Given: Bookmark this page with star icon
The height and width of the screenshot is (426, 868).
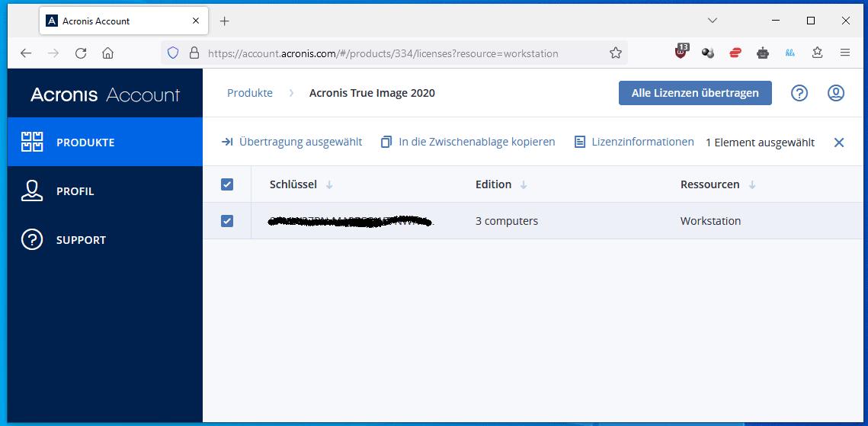Looking at the screenshot, I should click(616, 53).
